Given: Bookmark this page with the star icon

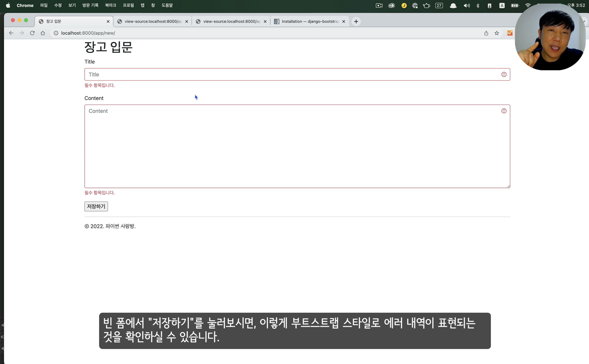Looking at the screenshot, I should tap(497, 33).
